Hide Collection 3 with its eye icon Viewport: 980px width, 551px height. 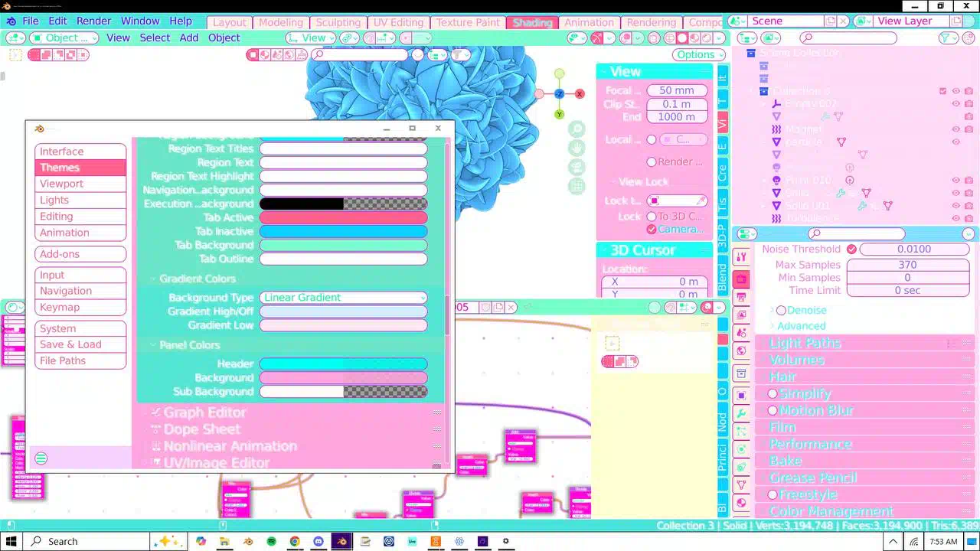[955, 91]
